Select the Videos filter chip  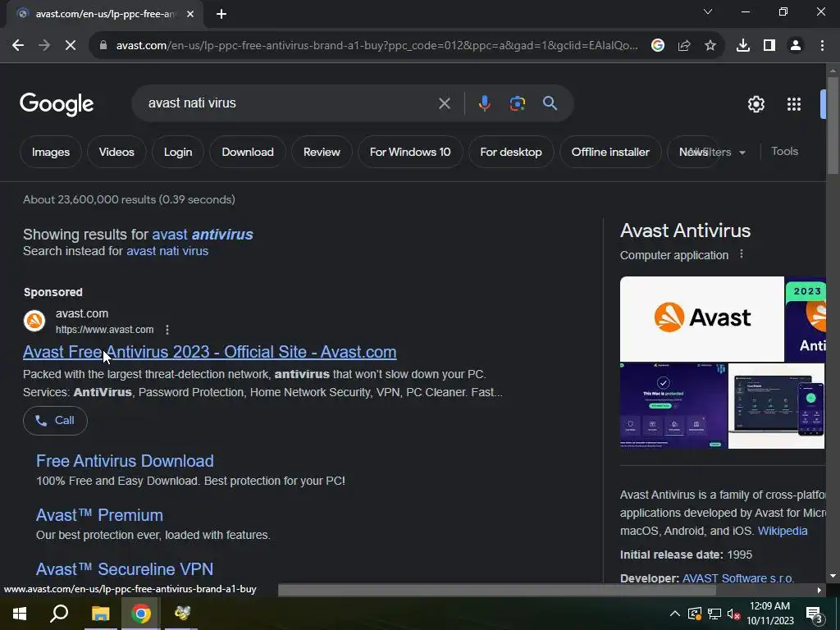click(x=116, y=152)
